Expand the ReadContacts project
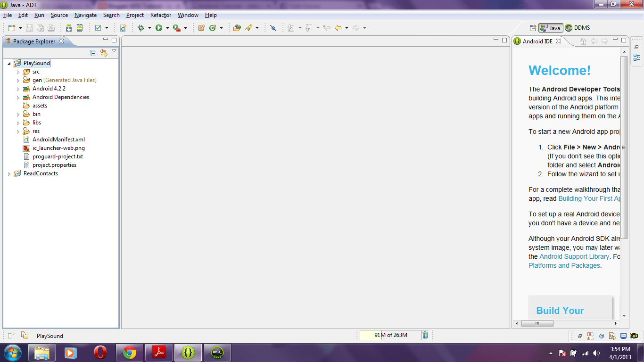Viewport: 644px width, 362px height. point(9,174)
